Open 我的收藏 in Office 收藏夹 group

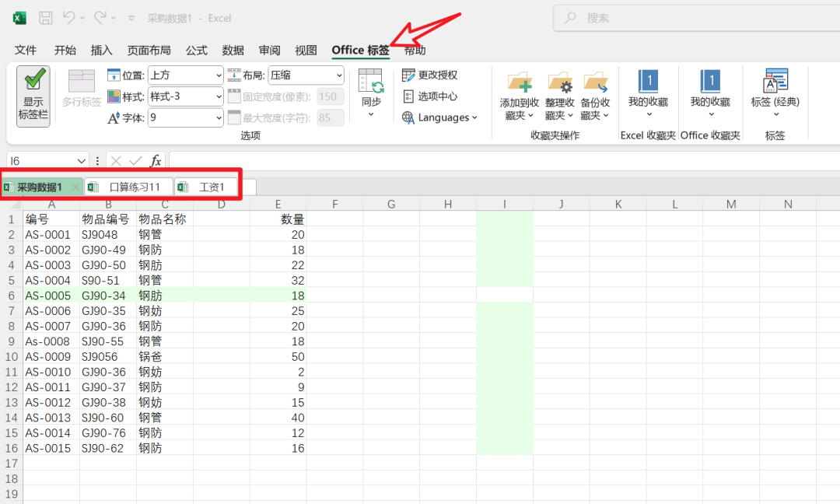pyautogui.click(x=710, y=93)
